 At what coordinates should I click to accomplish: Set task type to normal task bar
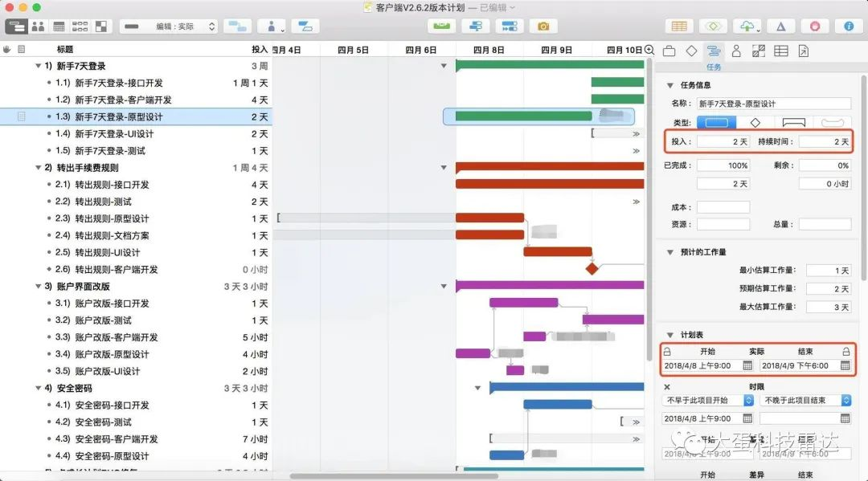716,122
